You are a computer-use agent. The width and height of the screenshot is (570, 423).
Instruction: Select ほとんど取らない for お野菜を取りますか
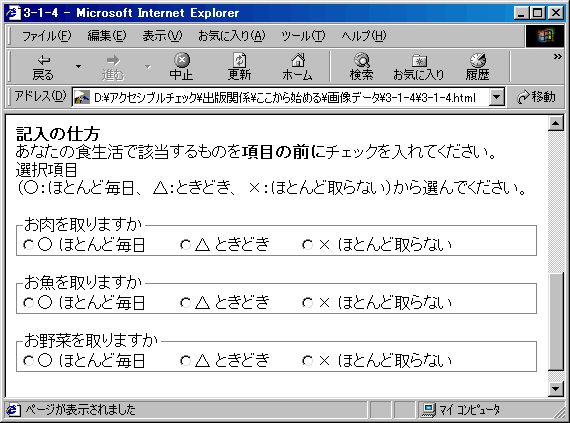307,360
